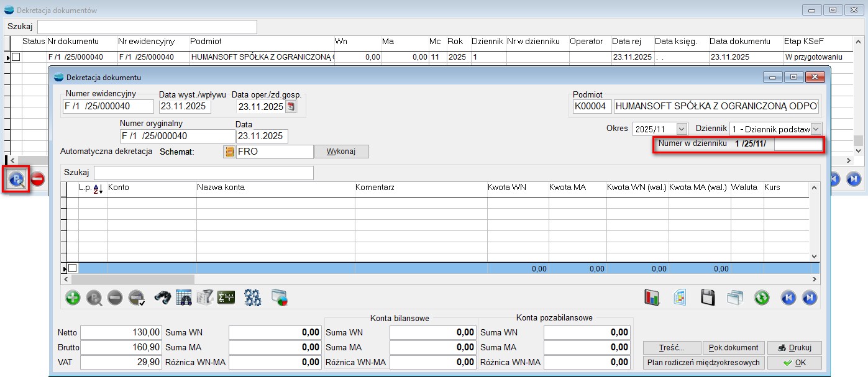Open the sigma sum calculator icon
Screen dimensions: 868x377
pos(226,298)
